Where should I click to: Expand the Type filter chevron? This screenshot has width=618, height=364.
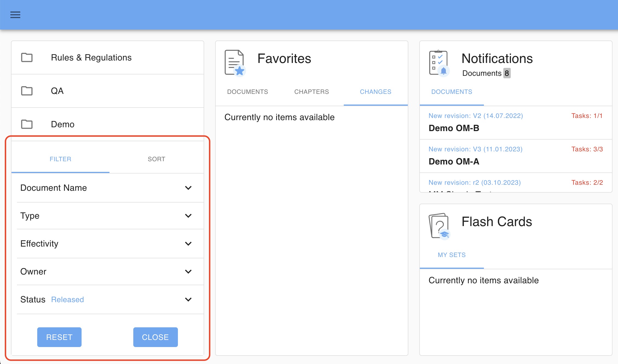pos(188,216)
